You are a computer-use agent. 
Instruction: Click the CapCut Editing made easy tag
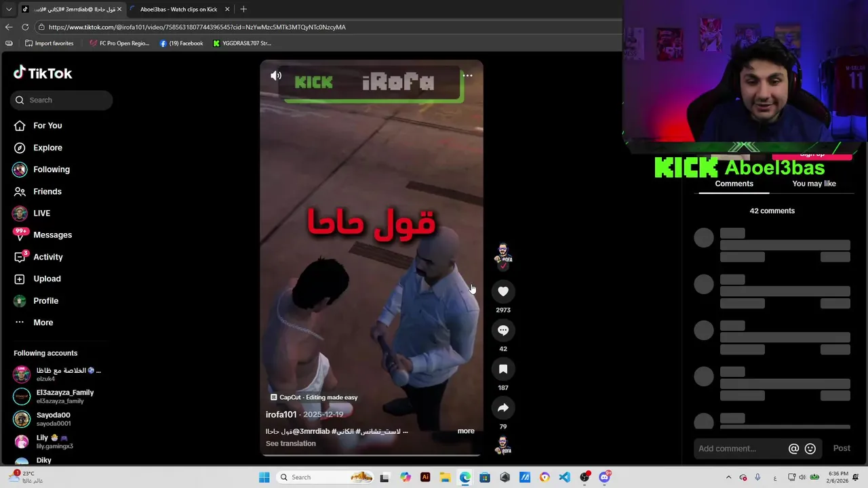pyautogui.click(x=314, y=397)
